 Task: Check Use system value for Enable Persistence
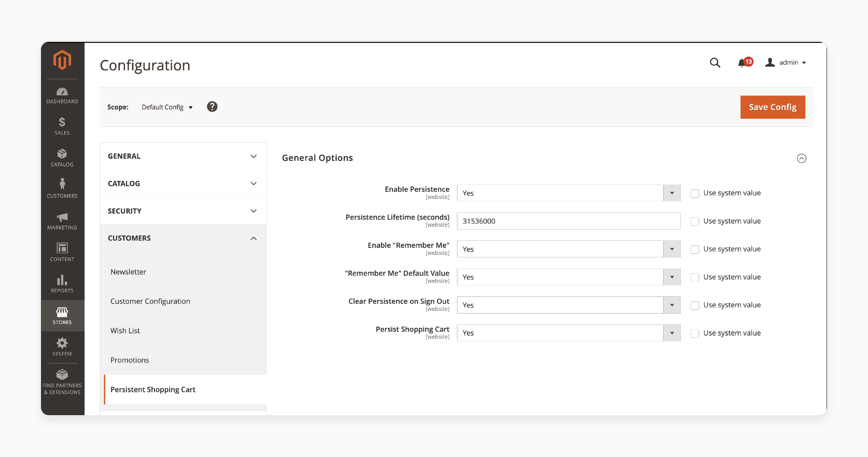tap(694, 193)
